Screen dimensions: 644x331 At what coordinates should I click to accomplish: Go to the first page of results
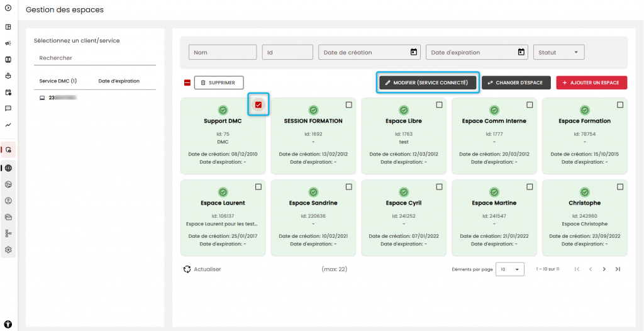pos(577,269)
